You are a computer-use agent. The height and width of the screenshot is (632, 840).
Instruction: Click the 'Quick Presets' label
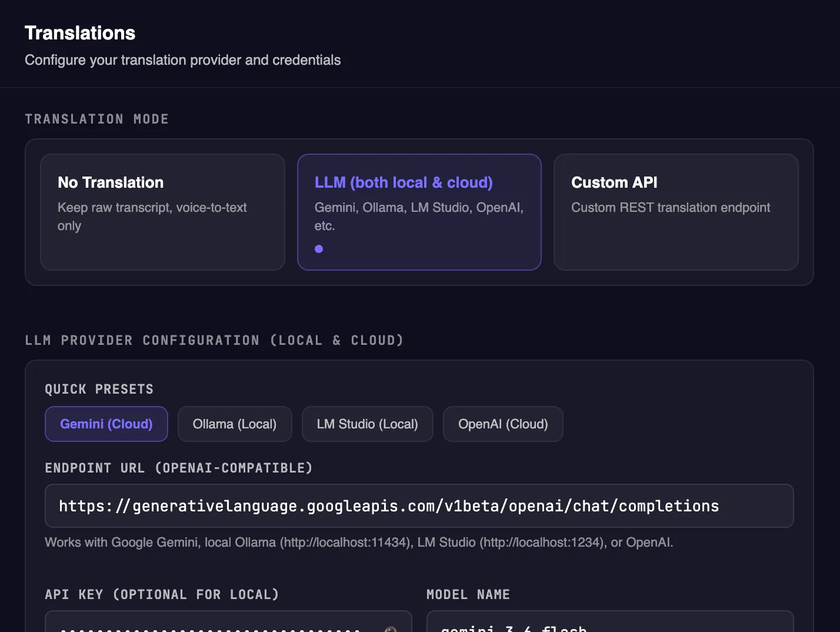tap(99, 389)
